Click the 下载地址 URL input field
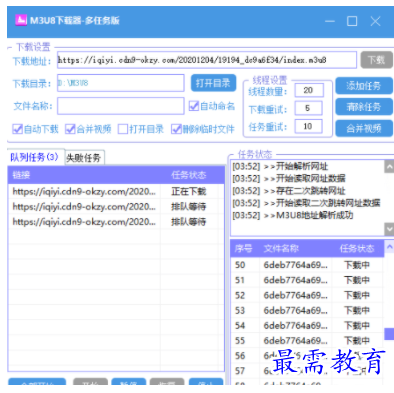 tap(207, 60)
